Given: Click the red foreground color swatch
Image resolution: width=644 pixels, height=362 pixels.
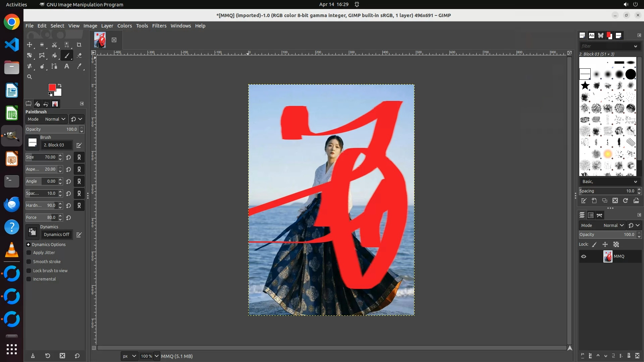Looking at the screenshot, I should (x=52, y=87).
